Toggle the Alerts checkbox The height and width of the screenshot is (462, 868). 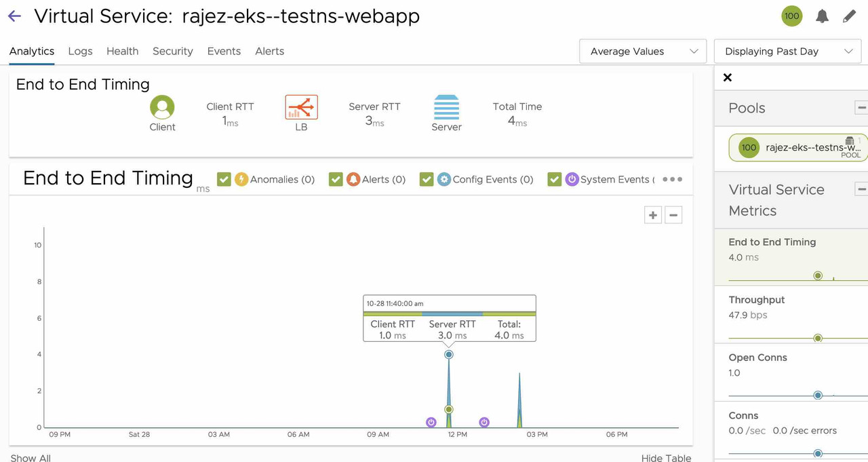click(x=336, y=179)
